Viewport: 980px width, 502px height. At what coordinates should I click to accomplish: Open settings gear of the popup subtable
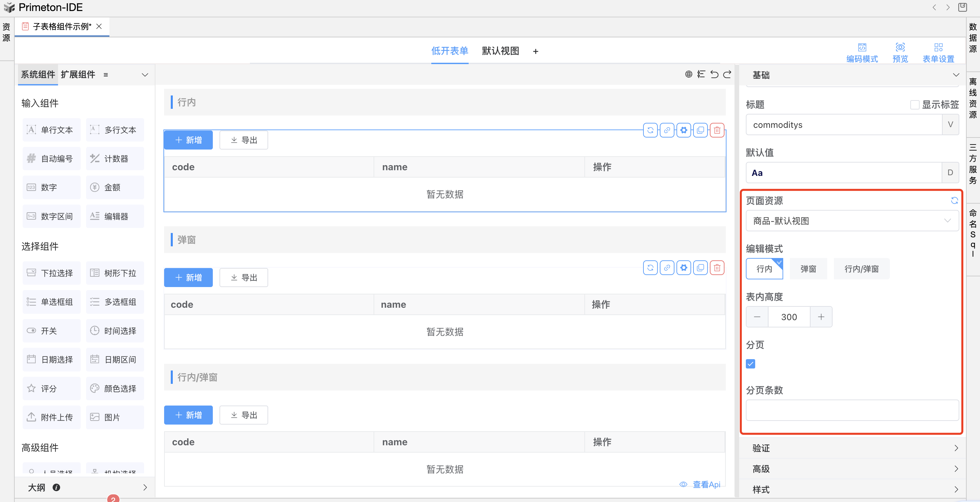click(x=684, y=268)
